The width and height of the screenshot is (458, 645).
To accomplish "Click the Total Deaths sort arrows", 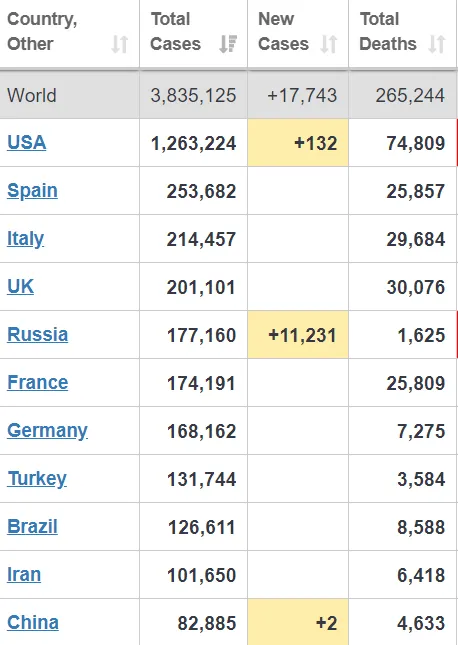I will 437,44.
